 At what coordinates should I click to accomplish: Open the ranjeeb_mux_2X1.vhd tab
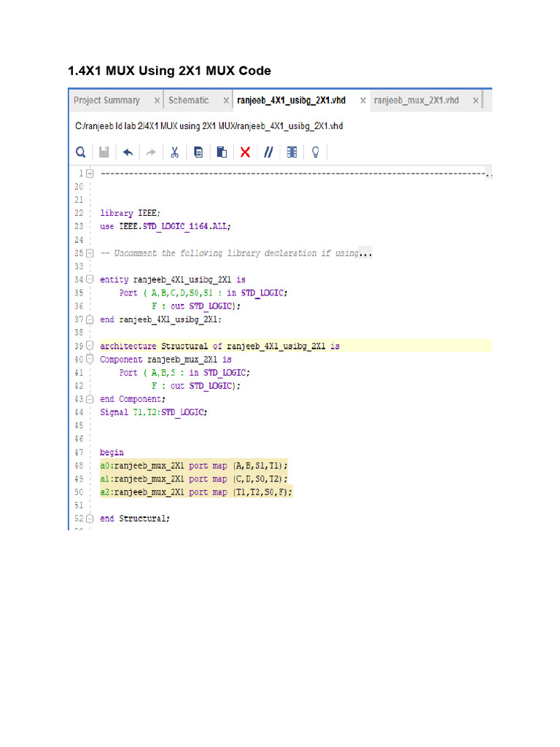coord(416,100)
